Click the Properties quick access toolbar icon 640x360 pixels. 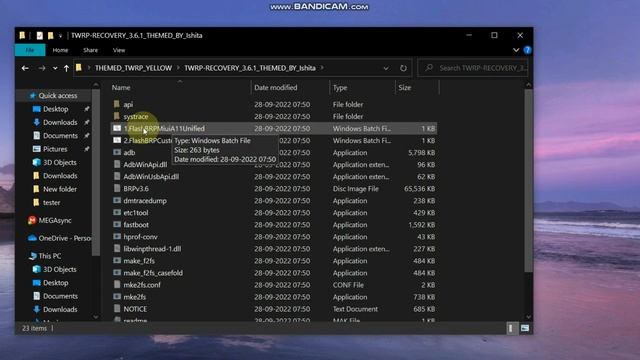(x=40, y=36)
